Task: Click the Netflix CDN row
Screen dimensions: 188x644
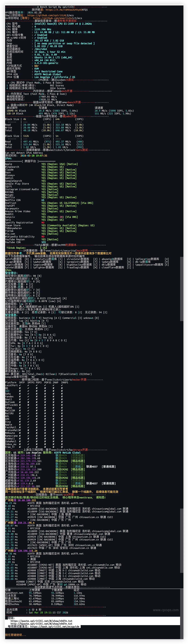Action: pyautogui.click(x=25, y=200)
